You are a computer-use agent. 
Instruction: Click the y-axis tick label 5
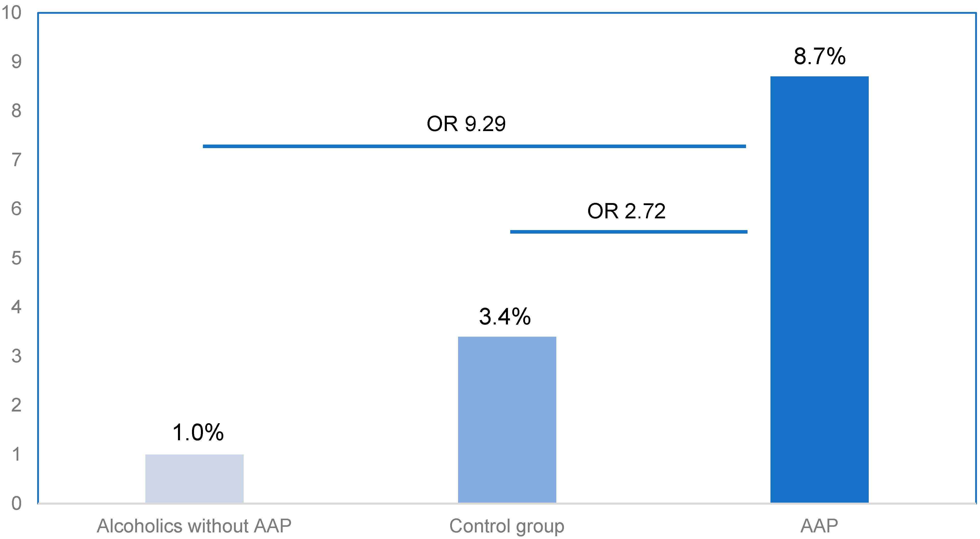pyautogui.click(x=16, y=258)
